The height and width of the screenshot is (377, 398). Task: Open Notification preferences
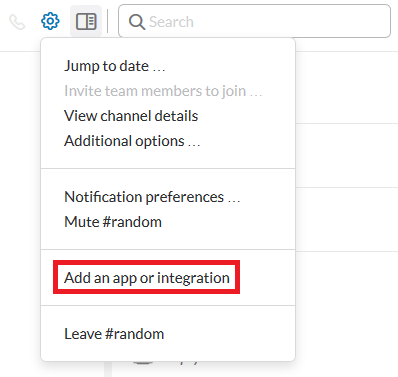tap(152, 197)
